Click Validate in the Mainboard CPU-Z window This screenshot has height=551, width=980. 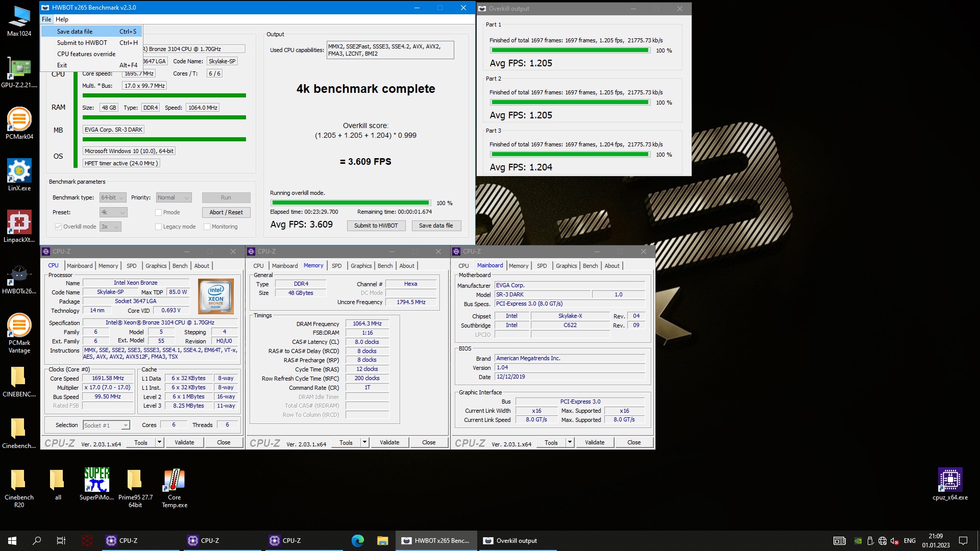pos(595,442)
